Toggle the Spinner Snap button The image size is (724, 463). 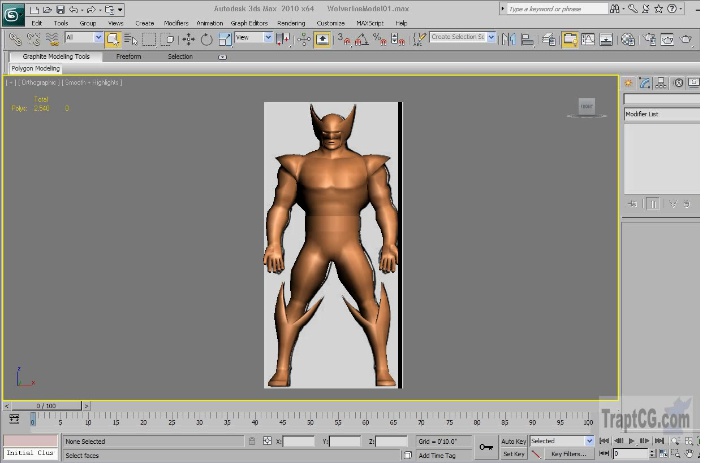click(398, 39)
